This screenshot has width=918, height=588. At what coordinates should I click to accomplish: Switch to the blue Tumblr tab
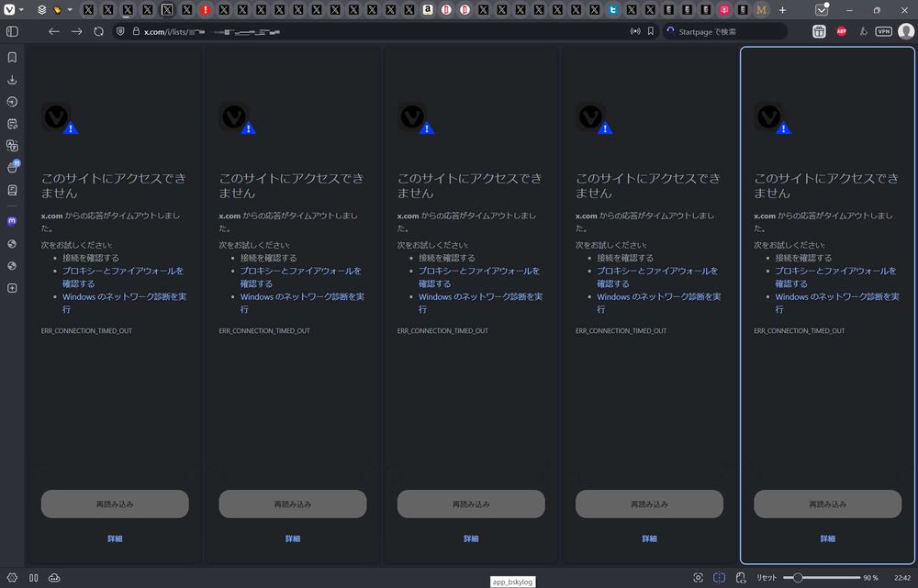[613, 10]
